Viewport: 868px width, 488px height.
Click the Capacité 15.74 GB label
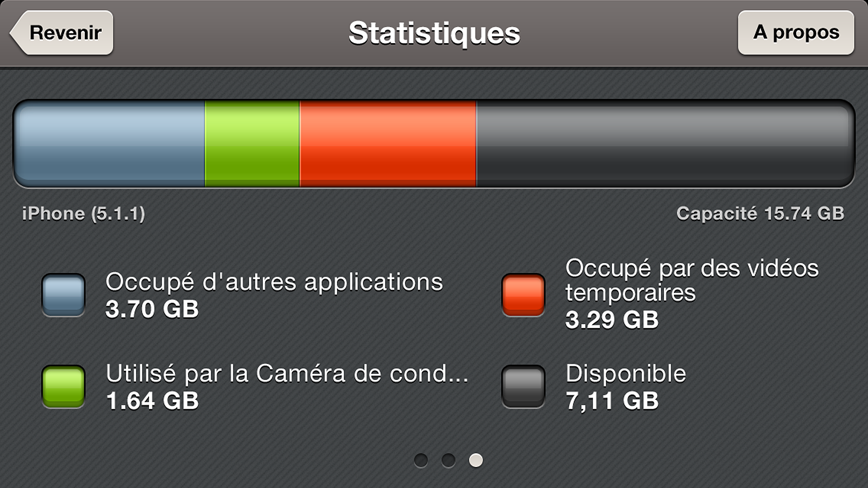(760, 214)
